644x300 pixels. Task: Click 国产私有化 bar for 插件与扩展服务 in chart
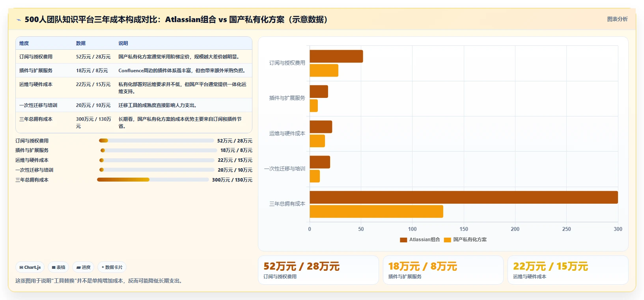314,106
